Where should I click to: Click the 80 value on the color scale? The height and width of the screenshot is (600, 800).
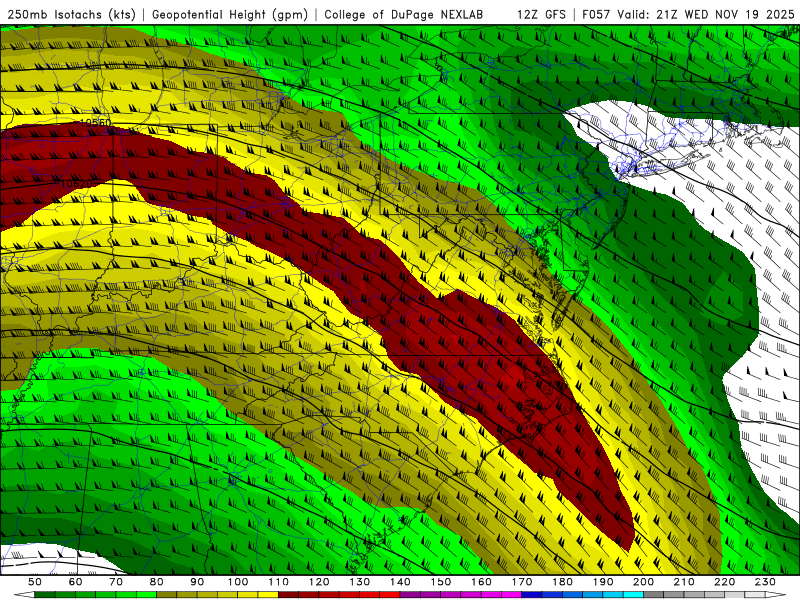point(156,582)
